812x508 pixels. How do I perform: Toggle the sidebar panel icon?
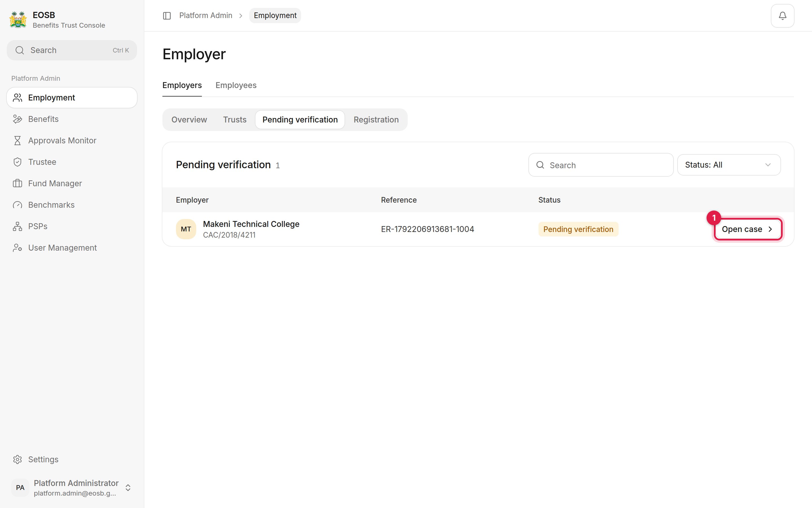(167, 16)
